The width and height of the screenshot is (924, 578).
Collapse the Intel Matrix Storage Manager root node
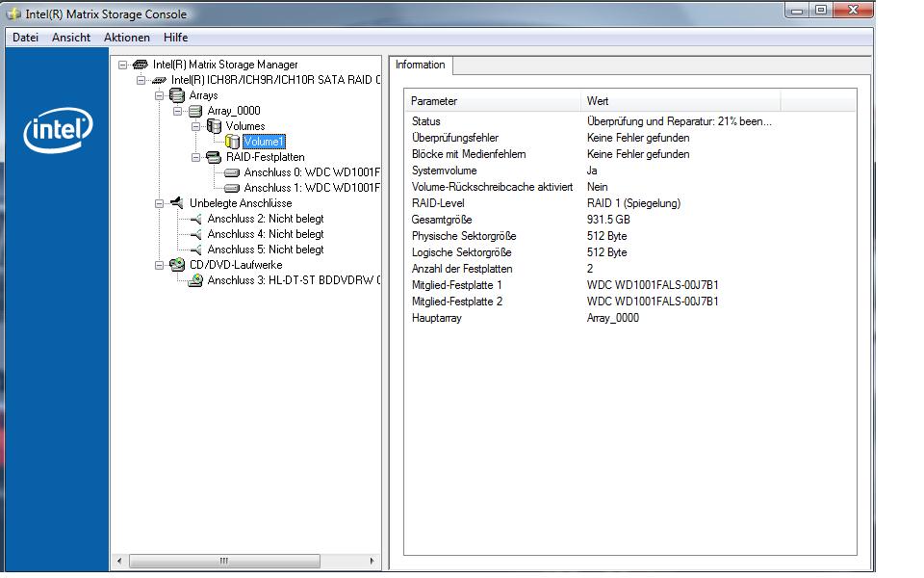coord(122,65)
